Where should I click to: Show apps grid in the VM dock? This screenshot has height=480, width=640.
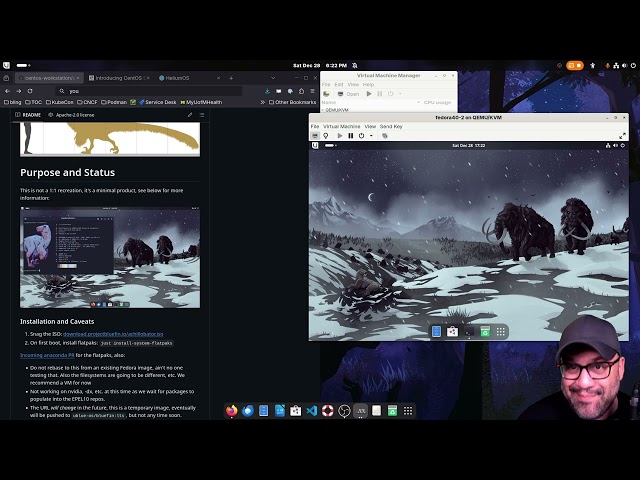pyautogui.click(x=501, y=332)
